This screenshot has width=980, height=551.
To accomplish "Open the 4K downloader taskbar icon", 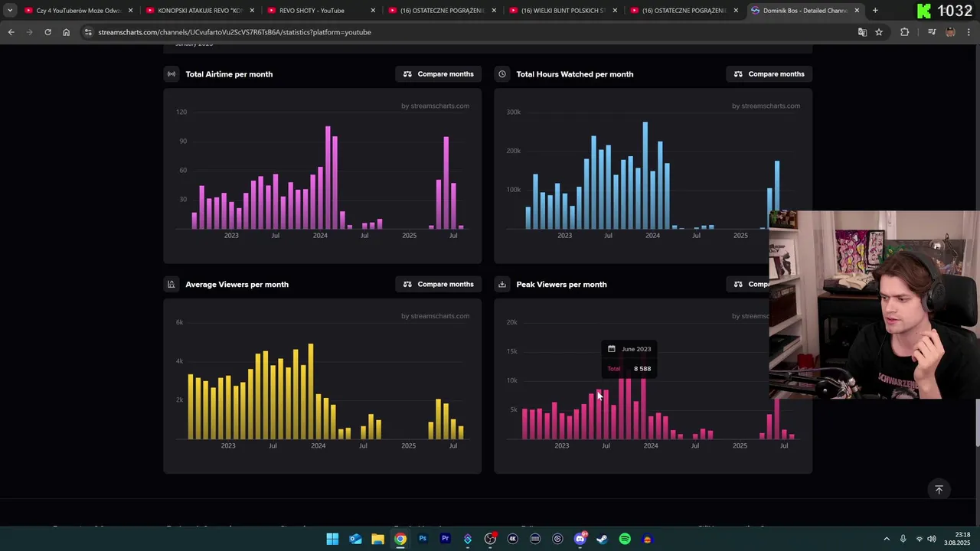I will point(512,540).
